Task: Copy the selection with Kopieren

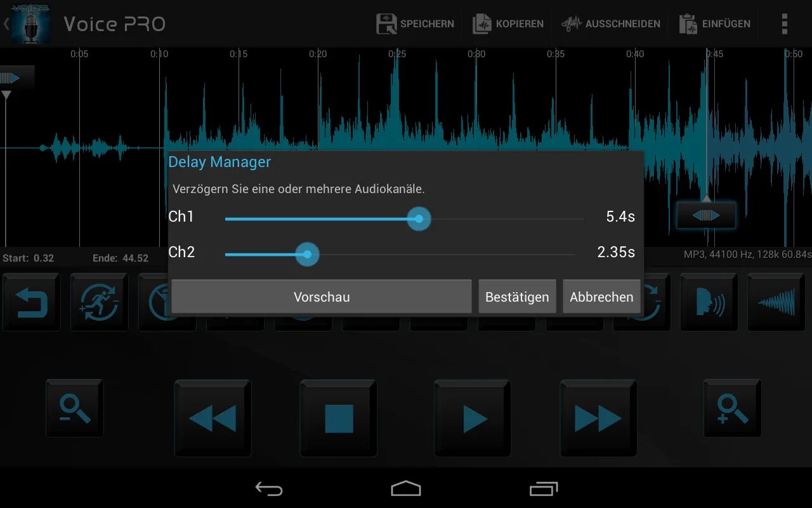Action: pyautogui.click(x=508, y=24)
